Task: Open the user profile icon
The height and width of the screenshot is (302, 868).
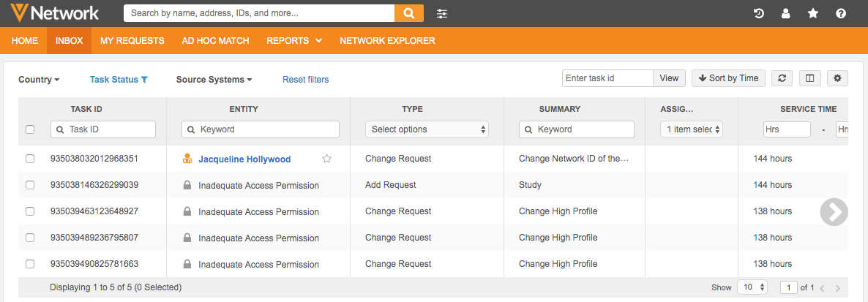Action: pos(786,13)
